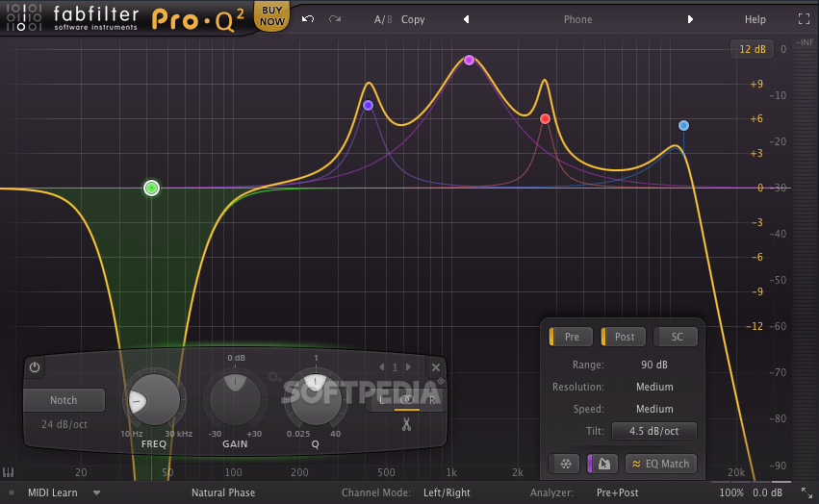Viewport: 819px width, 504px height.
Task: Open the 12 dB display range menu
Action: click(753, 49)
